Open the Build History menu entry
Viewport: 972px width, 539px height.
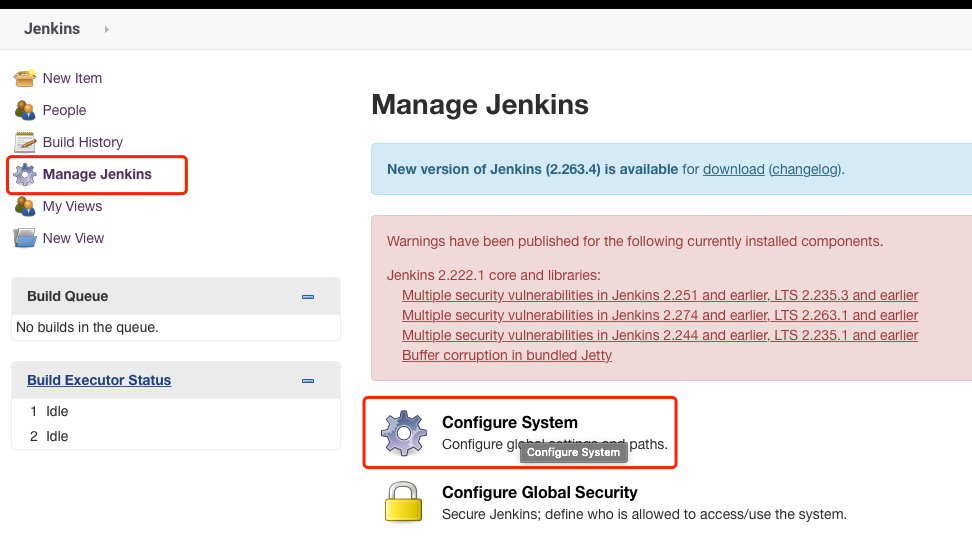[83, 142]
